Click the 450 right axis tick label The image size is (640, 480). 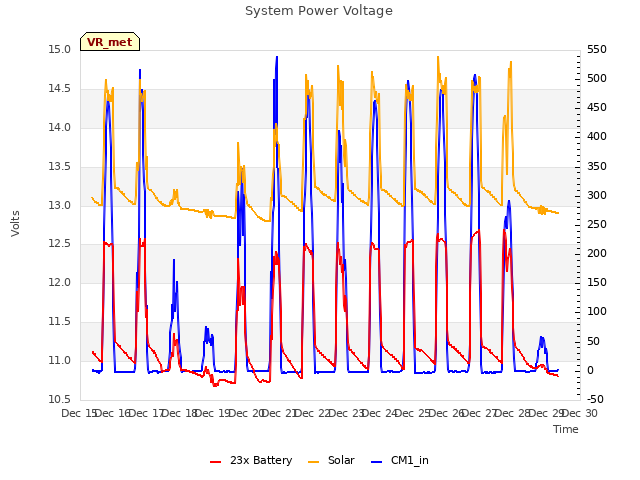pyautogui.click(x=597, y=107)
